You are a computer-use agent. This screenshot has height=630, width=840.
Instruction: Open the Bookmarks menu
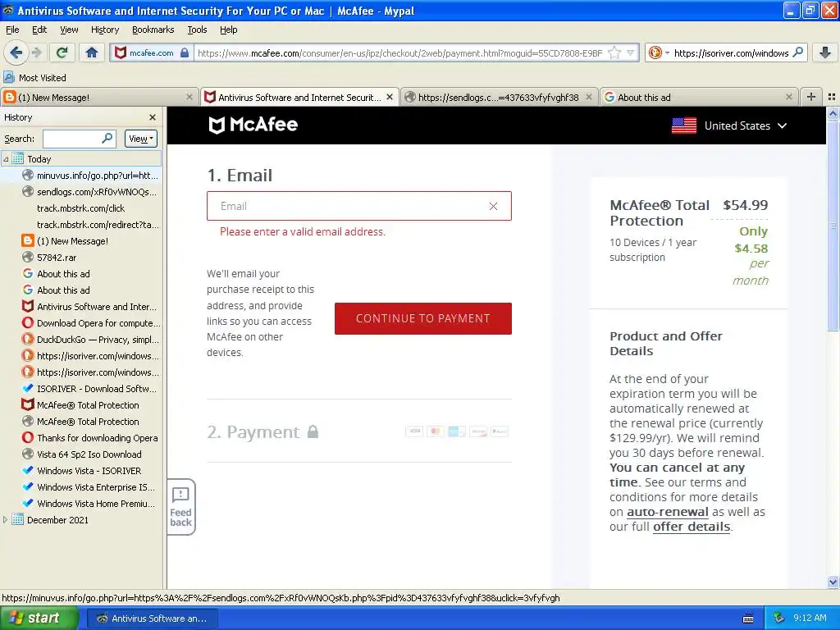(153, 30)
